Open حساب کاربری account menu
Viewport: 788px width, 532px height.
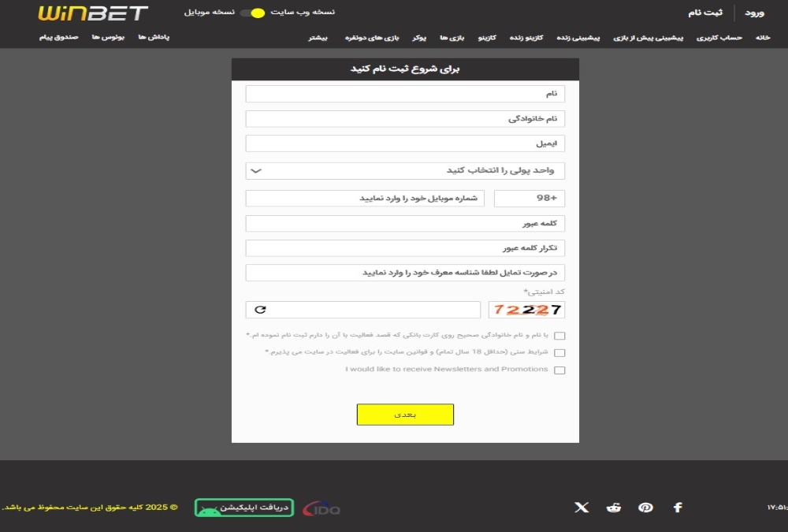719,38
